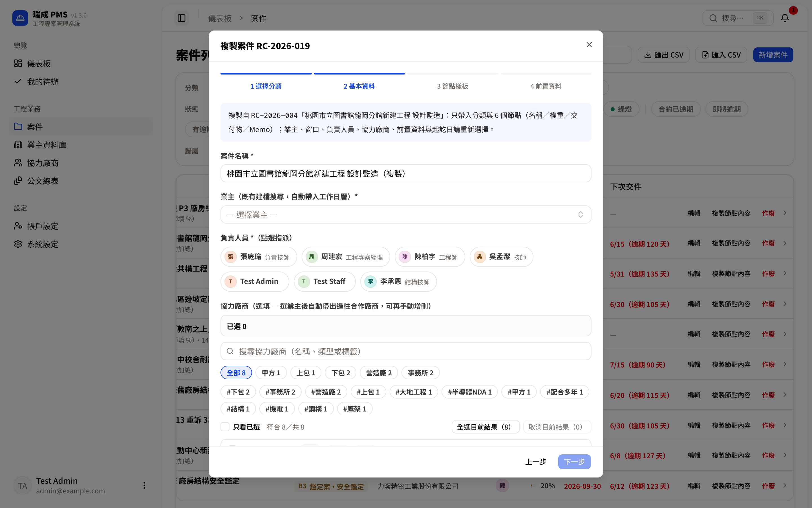Filter by tag #半導體NDA 1
Image resolution: width=812 pixels, height=508 pixels.
[469, 392]
